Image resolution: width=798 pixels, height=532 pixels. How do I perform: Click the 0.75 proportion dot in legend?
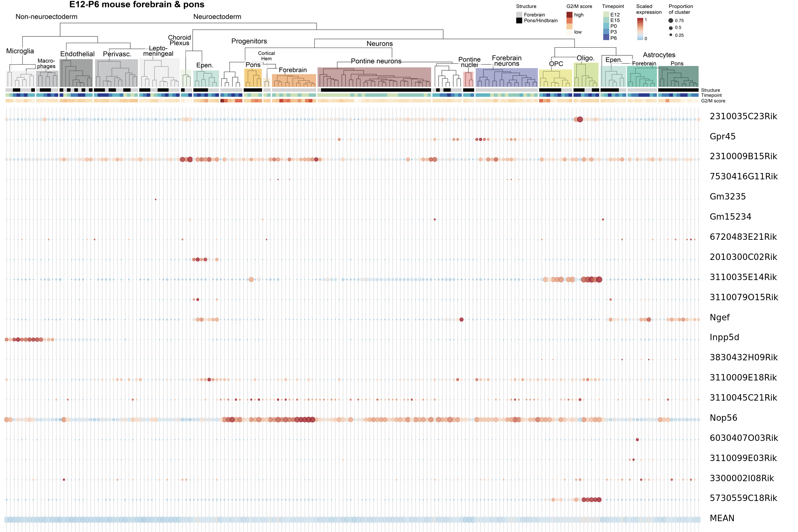pos(671,21)
